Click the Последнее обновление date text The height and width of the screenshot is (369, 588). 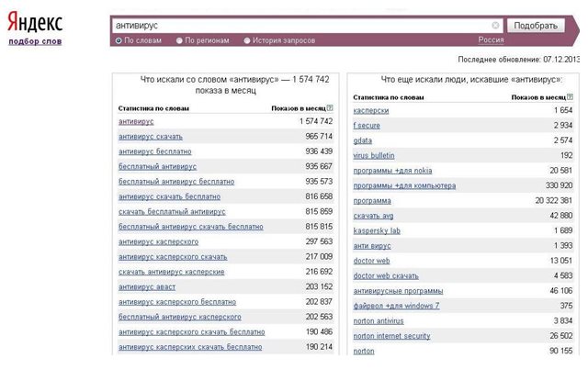pyautogui.click(x=518, y=60)
